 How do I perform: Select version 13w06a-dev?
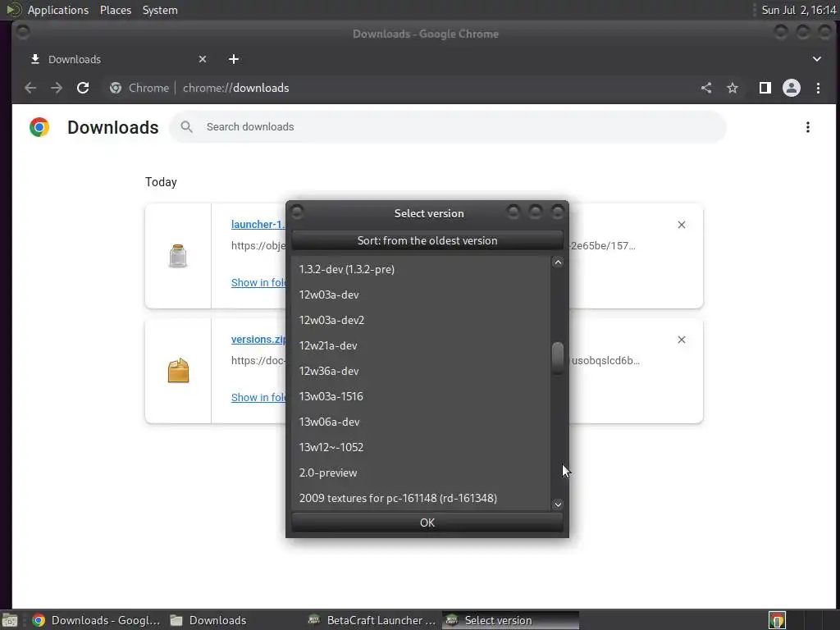click(421, 422)
